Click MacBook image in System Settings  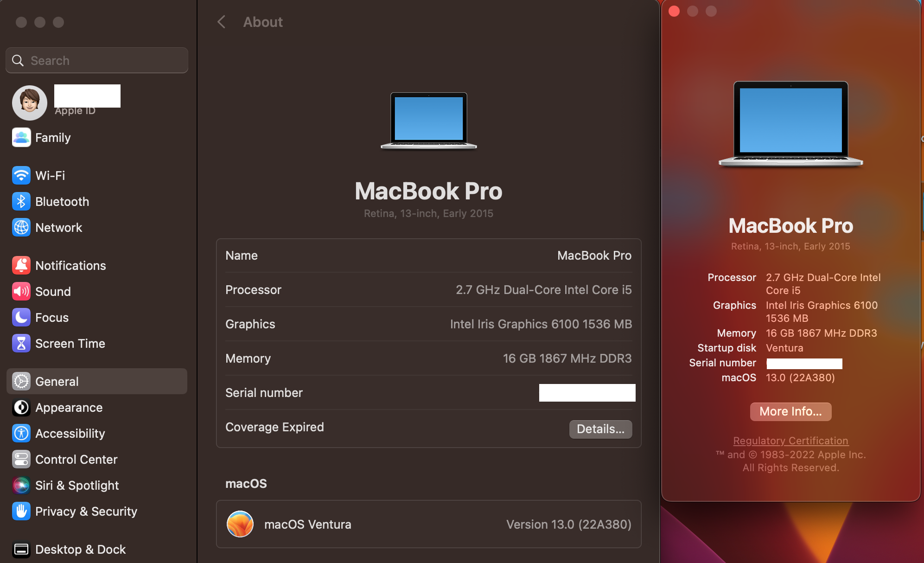[429, 121]
